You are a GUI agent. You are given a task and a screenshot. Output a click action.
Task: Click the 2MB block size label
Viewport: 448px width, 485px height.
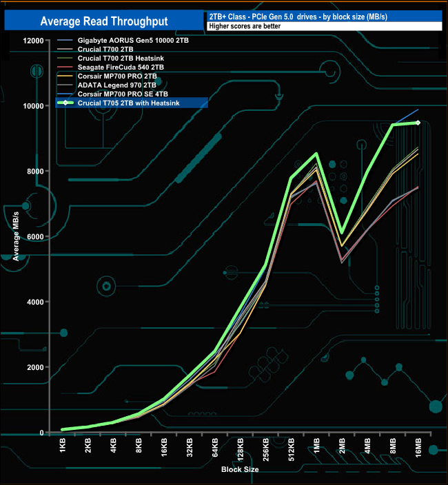342,446
